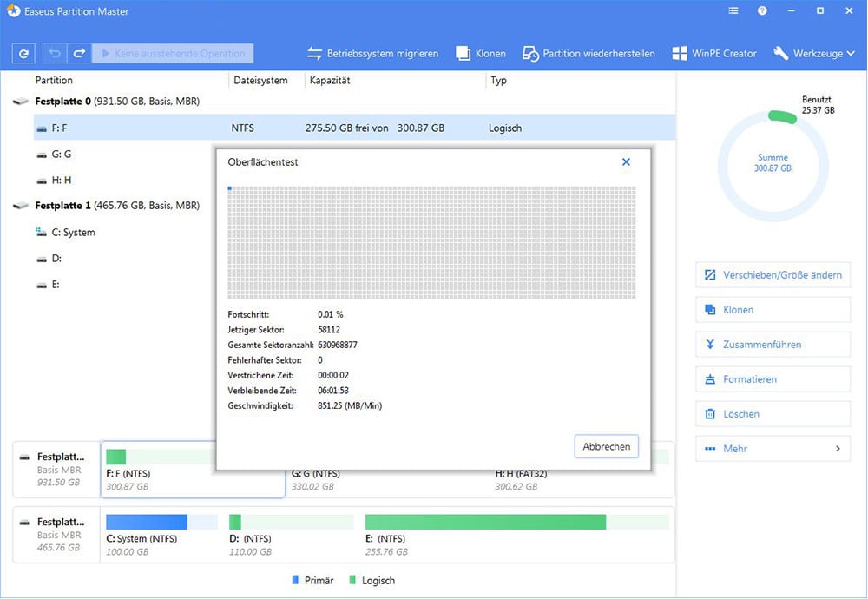
Task: Click the Abbrechen button
Action: 607,447
